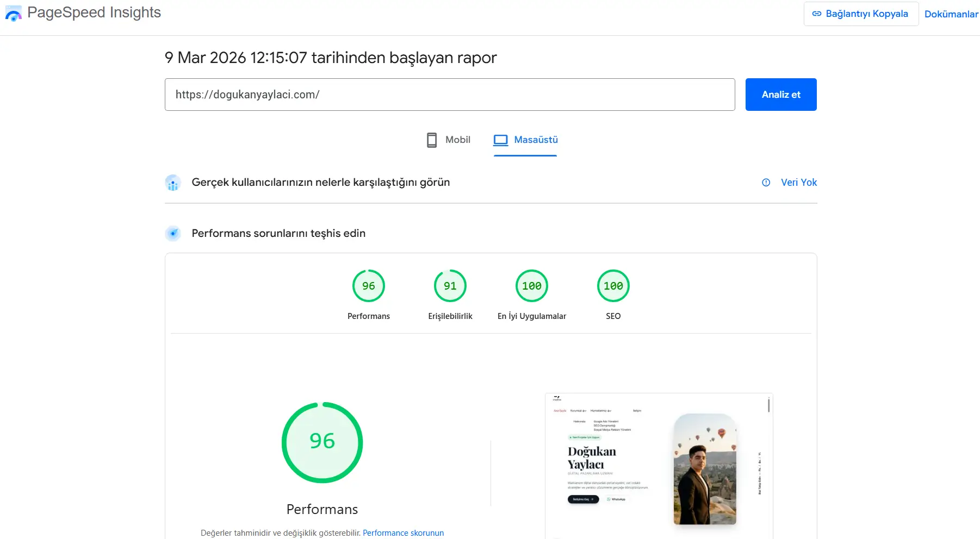This screenshot has width=980, height=539.
Task: Click the green 91 Erişilebilirlik gauge
Action: (450, 285)
